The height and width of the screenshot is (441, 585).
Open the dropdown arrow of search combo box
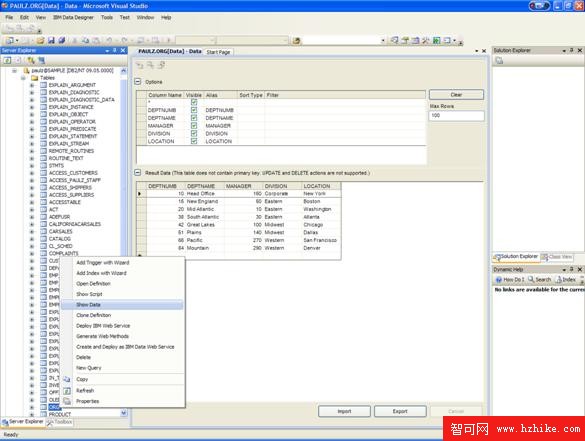(x=383, y=40)
